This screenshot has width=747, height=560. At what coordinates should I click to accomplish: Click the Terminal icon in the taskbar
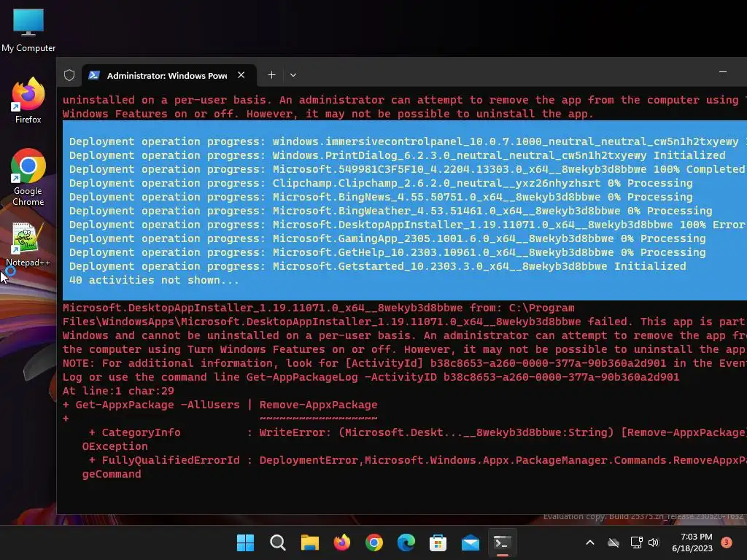pos(502,542)
